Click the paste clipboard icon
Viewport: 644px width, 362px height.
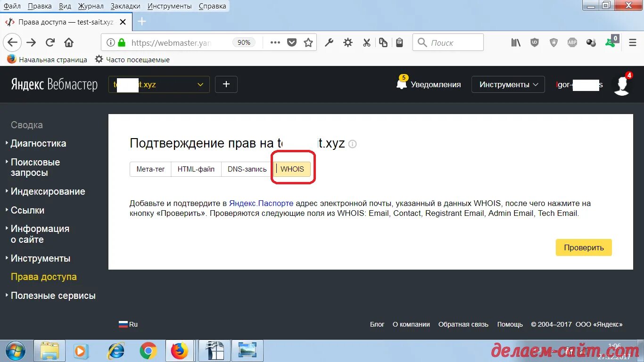point(399,42)
